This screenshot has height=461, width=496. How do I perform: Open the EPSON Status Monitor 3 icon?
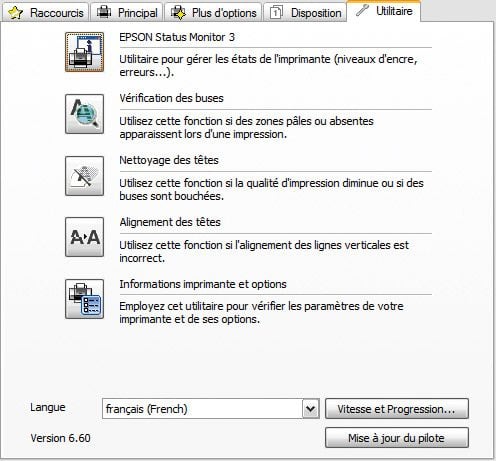coord(84,52)
